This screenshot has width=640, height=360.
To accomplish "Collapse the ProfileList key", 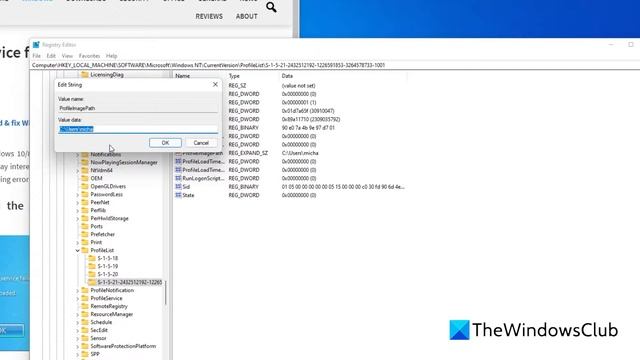I will [78, 250].
